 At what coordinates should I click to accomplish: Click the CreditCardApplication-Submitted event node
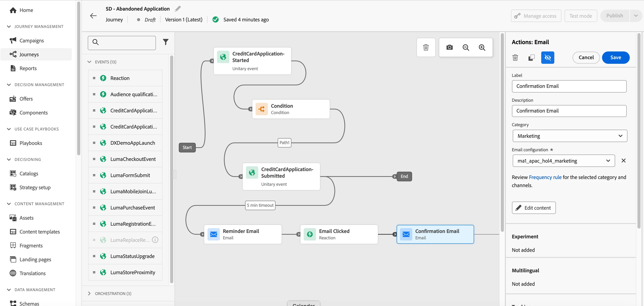(281, 176)
